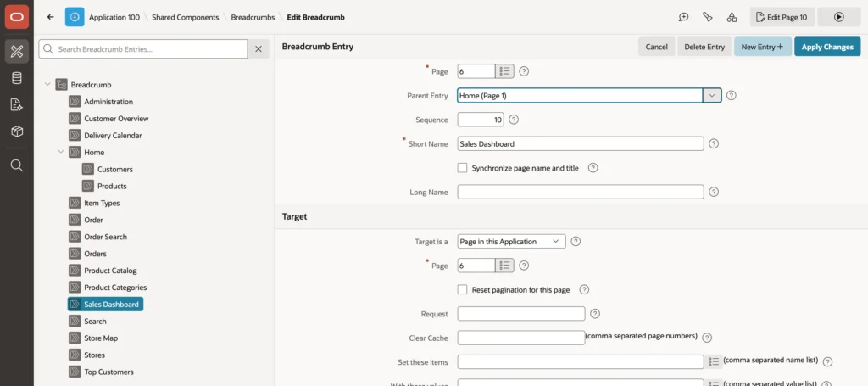This screenshot has height=386, width=868.
Task: Go back using the left arrow
Action: [50, 17]
